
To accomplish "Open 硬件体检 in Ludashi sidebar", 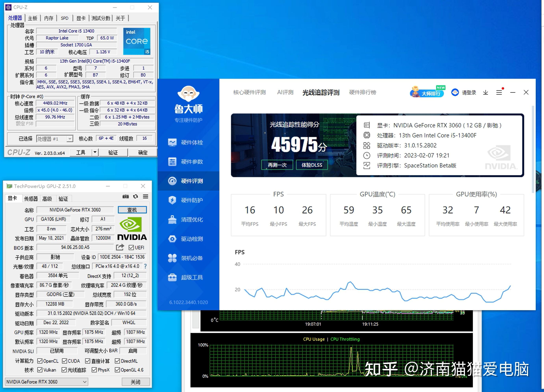I will (x=189, y=143).
